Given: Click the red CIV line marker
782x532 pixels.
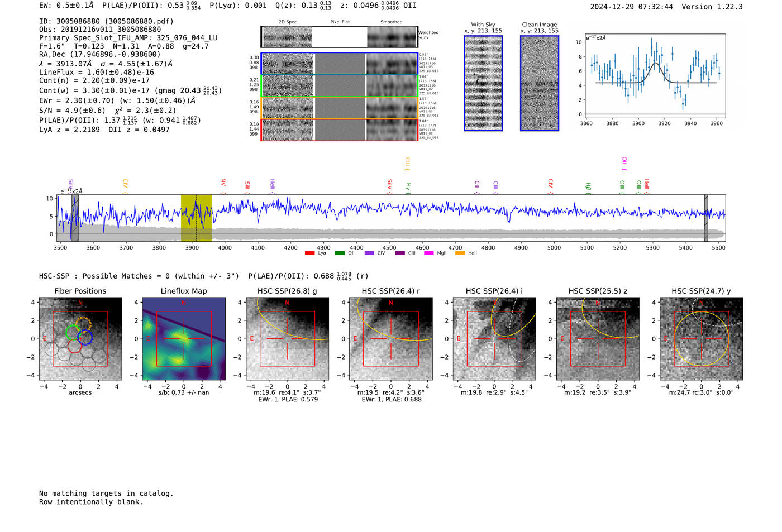Looking at the screenshot, I should pos(550,186).
